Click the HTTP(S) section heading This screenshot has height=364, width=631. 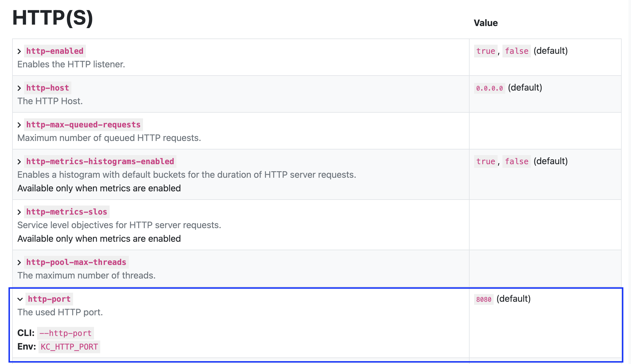[53, 18]
